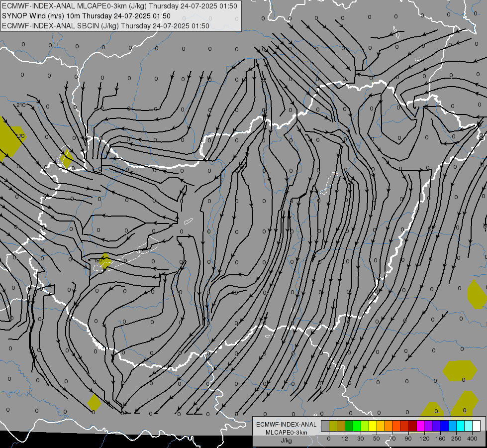Click the 210 grid value

point(21,105)
